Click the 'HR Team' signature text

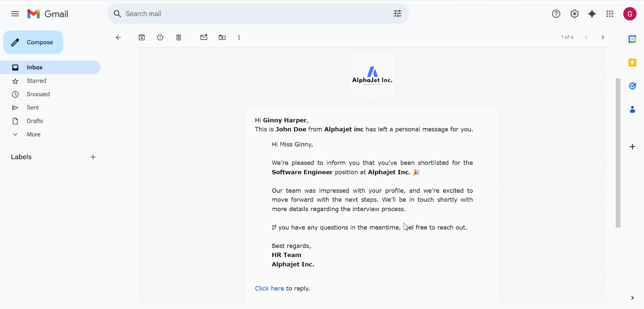[x=286, y=255]
